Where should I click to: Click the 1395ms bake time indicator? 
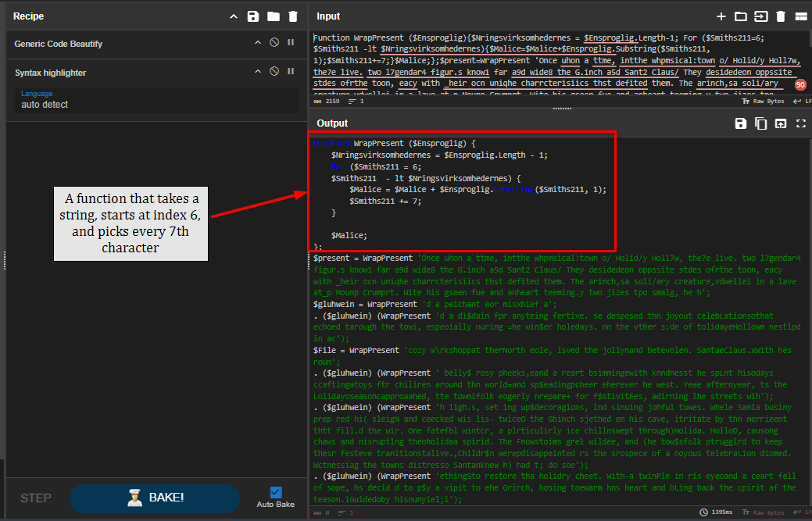click(x=716, y=512)
